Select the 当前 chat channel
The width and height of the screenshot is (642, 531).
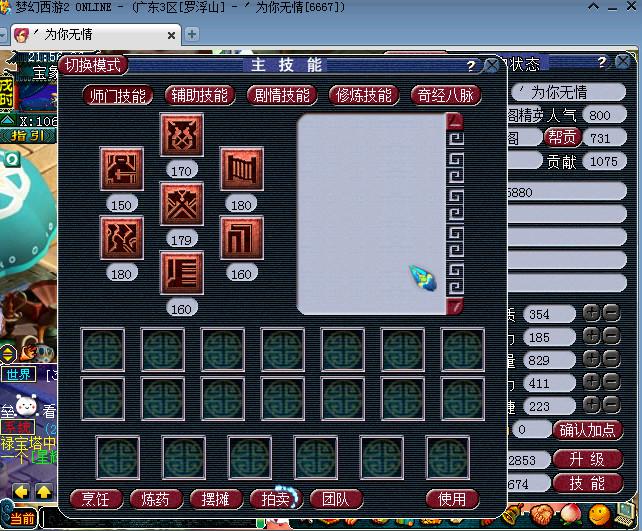click(19, 518)
